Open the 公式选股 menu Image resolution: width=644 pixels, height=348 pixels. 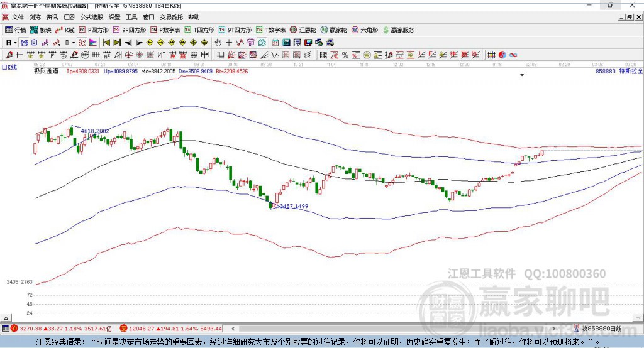[92, 17]
